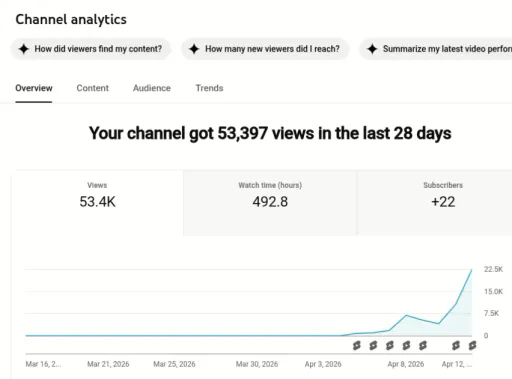
Task: Click the truncated 'Mar 16, 2...' axis date
Action: (43, 364)
